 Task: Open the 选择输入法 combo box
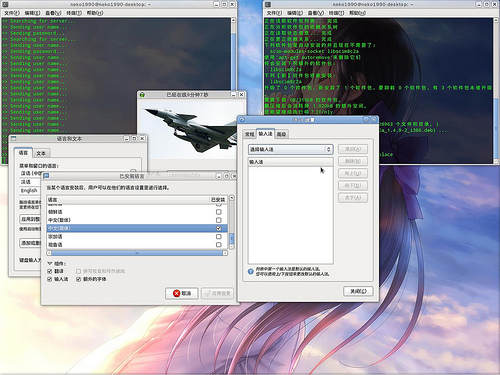[290, 149]
